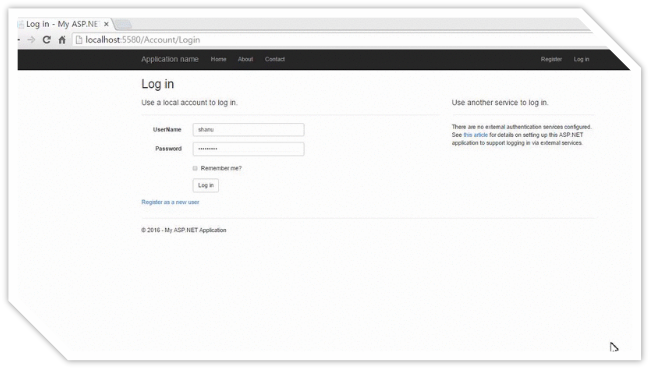
Task: Open the Register link in the navbar
Action: (551, 59)
